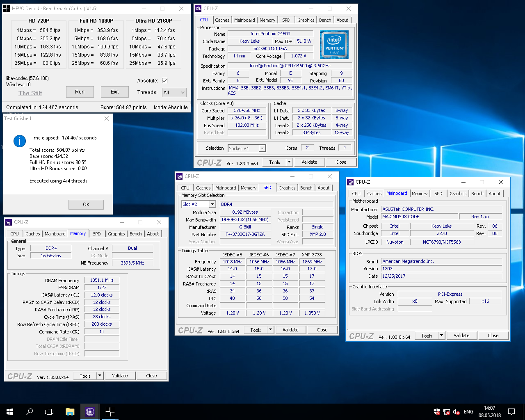Image resolution: width=525 pixels, height=420 pixels.
Task: Select Memory tab in Mainboard window
Action: click(420, 194)
